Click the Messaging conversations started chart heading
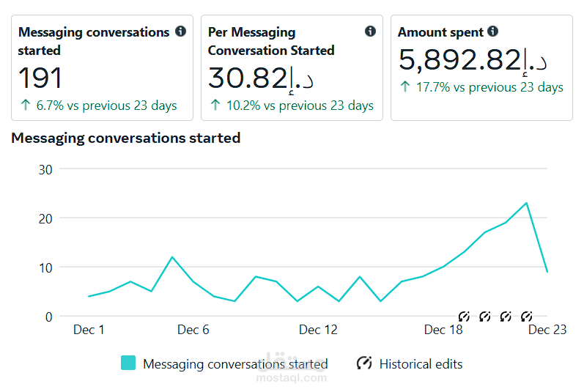The height and width of the screenshot is (392, 584). click(126, 138)
